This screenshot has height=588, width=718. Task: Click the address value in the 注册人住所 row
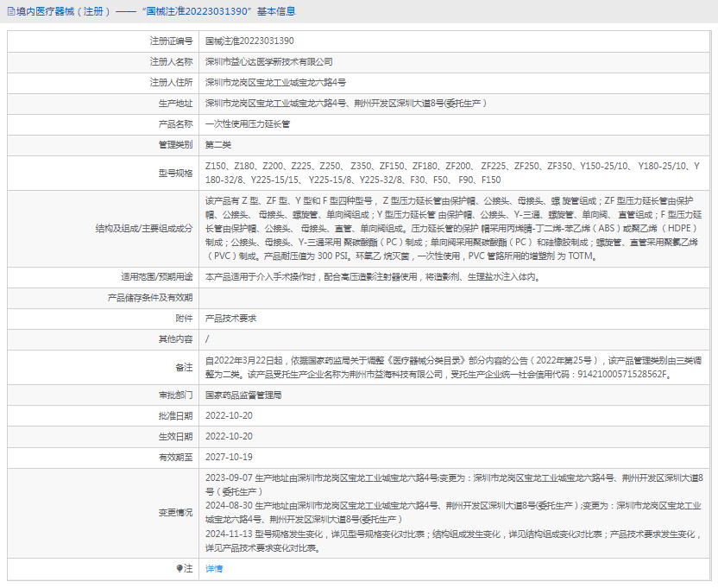tap(275, 83)
